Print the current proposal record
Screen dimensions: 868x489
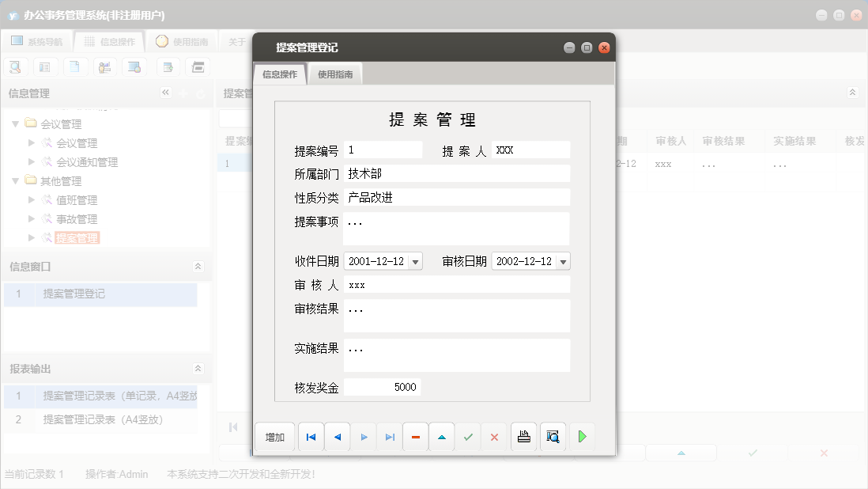click(523, 436)
